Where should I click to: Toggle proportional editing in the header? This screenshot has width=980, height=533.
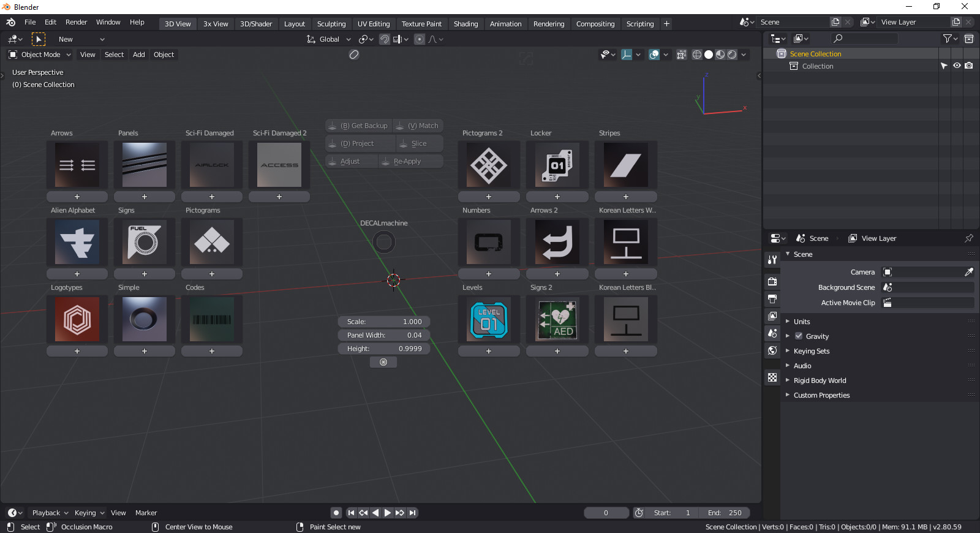(x=420, y=39)
